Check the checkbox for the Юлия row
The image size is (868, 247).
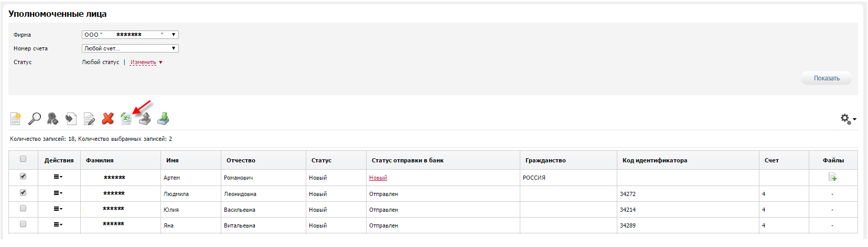click(x=23, y=208)
